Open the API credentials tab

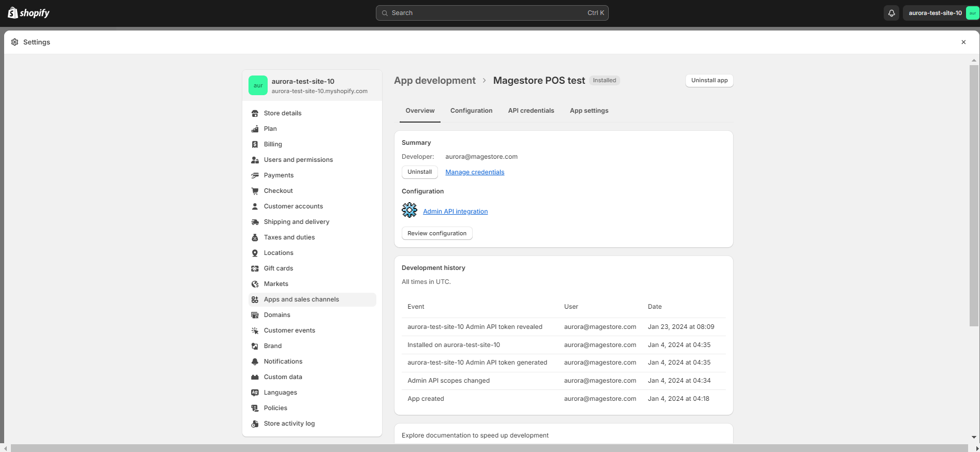(531, 111)
